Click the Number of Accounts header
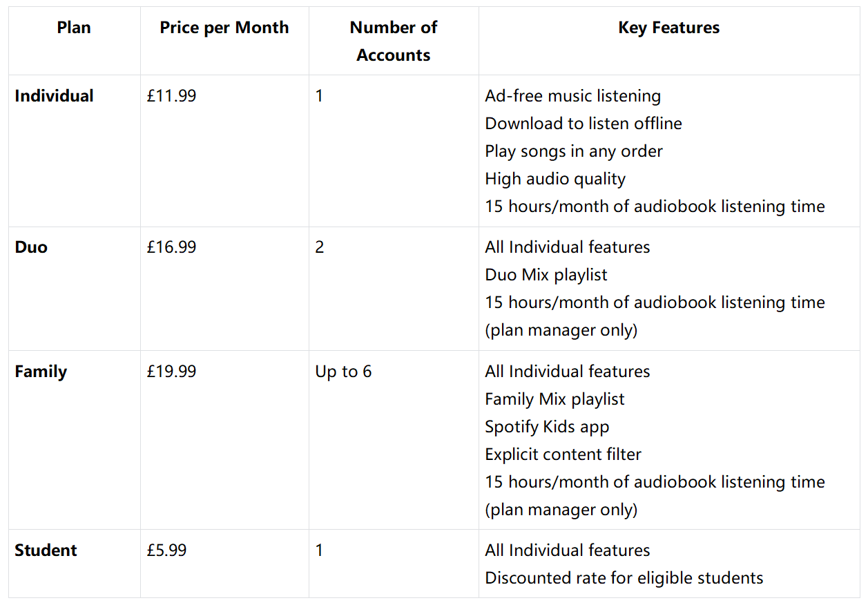The image size is (868, 605). [x=394, y=41]
